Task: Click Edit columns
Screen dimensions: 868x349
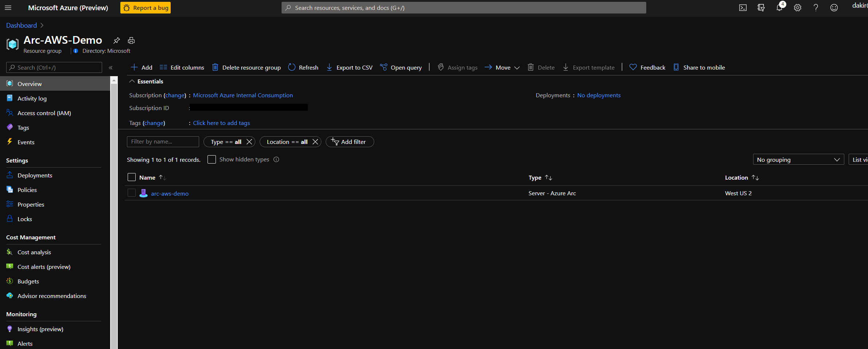Action: 182,67
